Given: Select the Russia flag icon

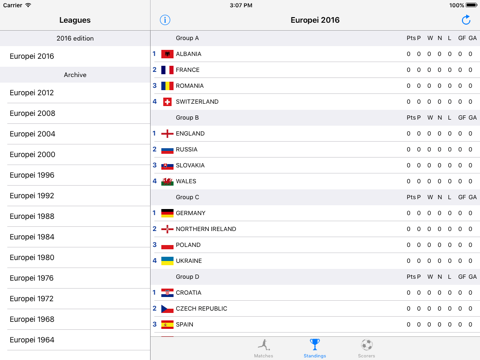Looking at the screenshot, I should (167, 150).
